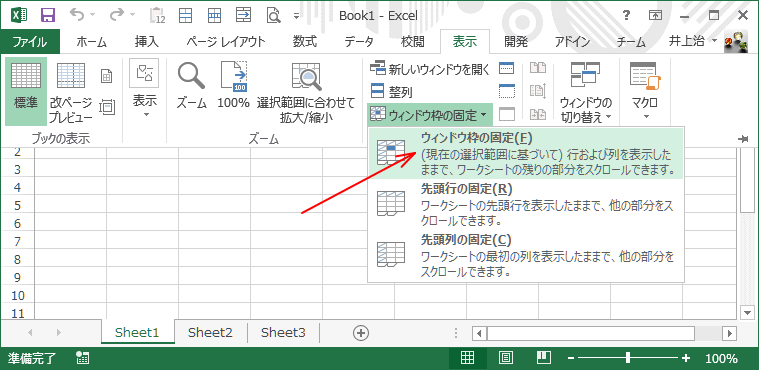Add a new sheet with the plus button
759x370 pixels.
[361, 333]
